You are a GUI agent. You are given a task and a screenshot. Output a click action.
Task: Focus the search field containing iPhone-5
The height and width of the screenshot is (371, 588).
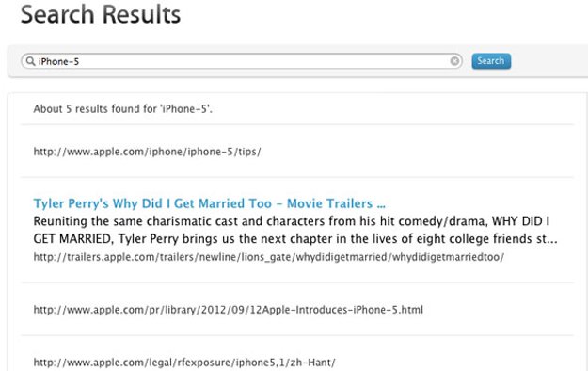pos(242,61)
